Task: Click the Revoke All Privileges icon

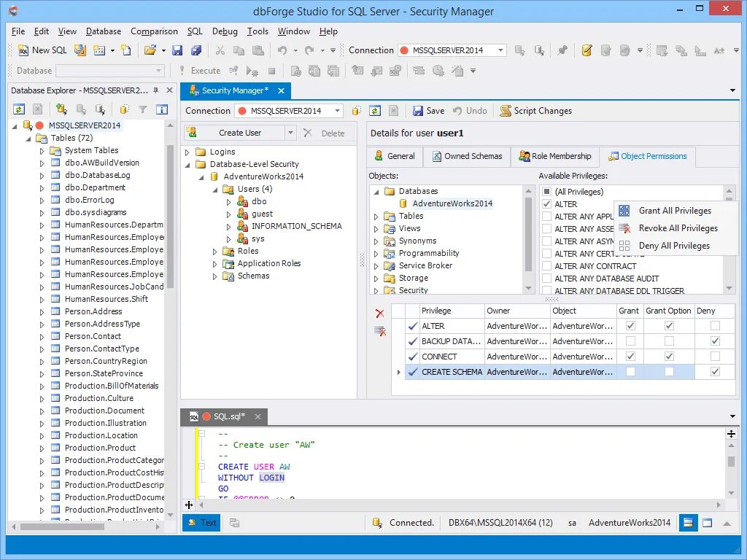Action: (x=624, y=228)
